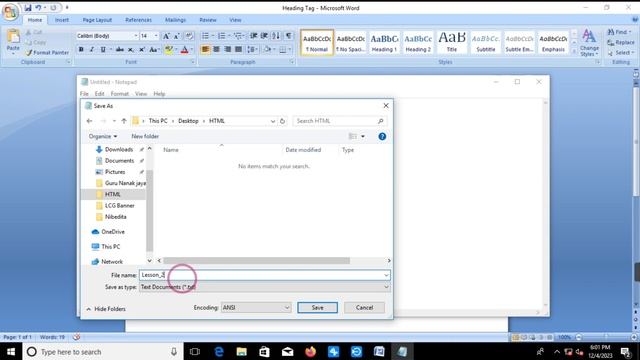The width and height of the screenshot is (640, 360).
Task: Toggle Strikethrough in Word ribbon
Action: point(120,49)
